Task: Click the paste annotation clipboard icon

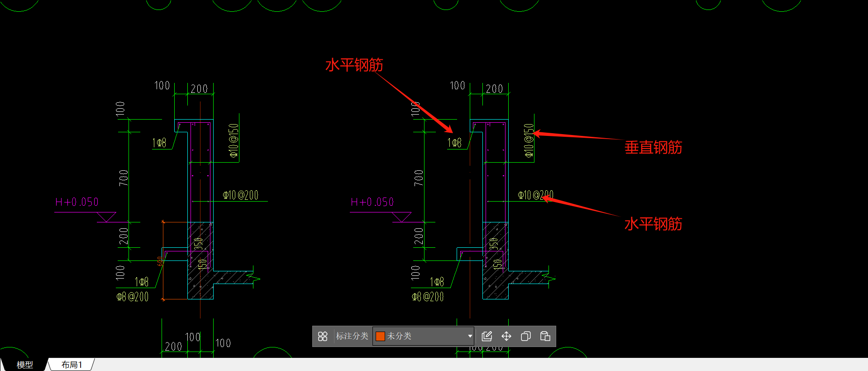Action: coord(545,336)
